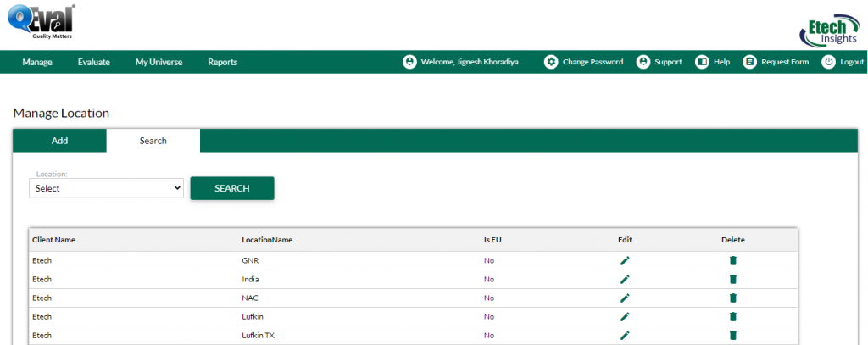Open the Support link
Screen dimensions: 868x345
tap(668, 62)
